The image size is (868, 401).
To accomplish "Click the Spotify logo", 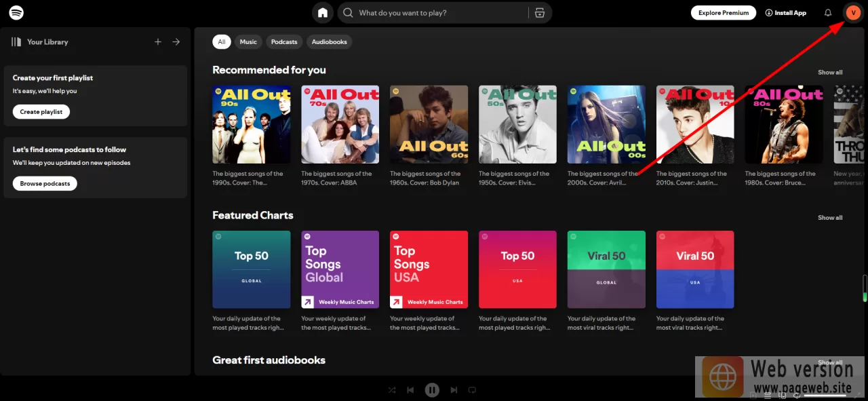I will 16,12.
